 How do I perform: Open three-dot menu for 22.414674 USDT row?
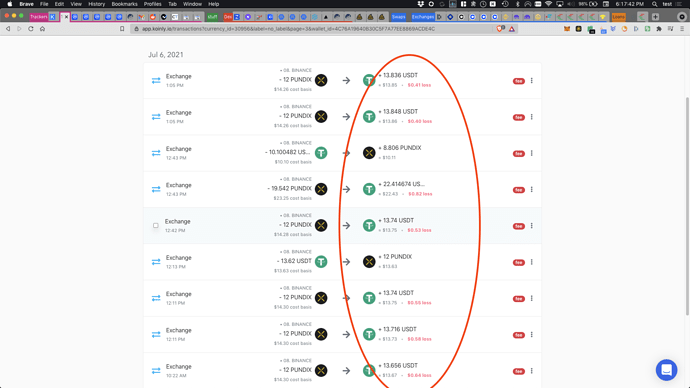[532, 189]
